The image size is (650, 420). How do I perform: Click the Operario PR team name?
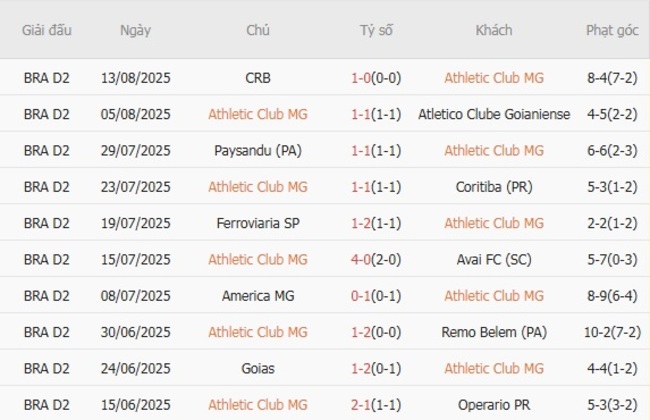point(493,405)
